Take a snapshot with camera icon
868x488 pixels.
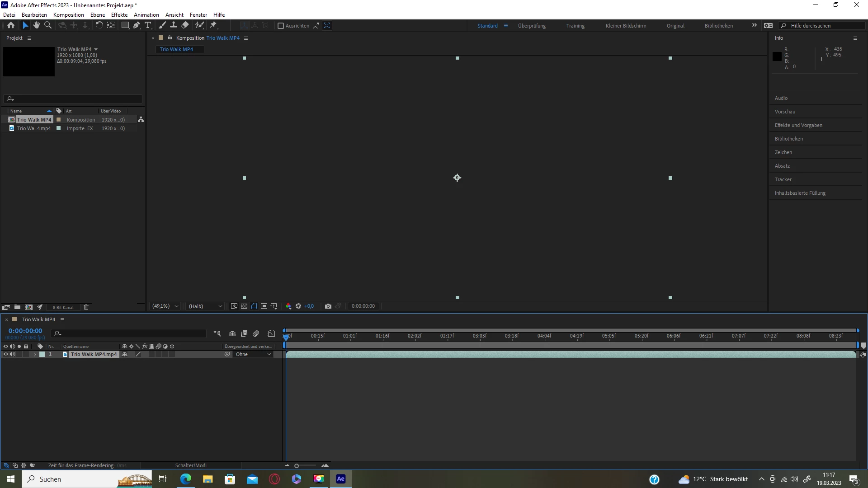click(328, 306)
